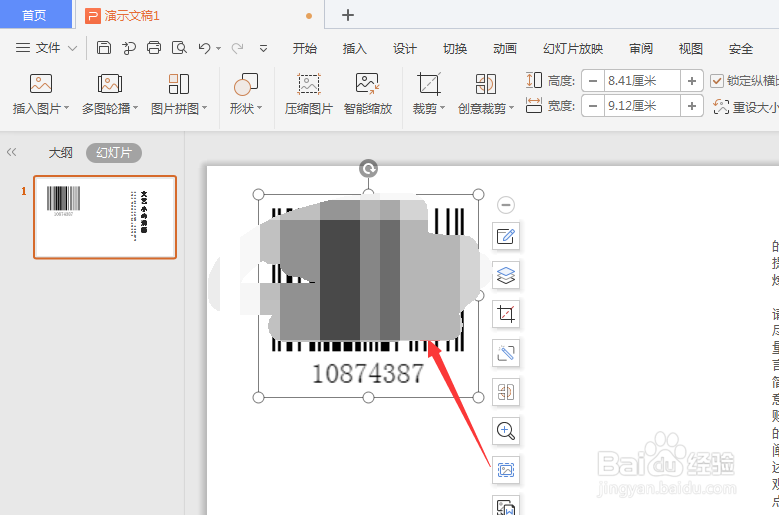
Task: Click 压缩图片 button
Action: 309,93
